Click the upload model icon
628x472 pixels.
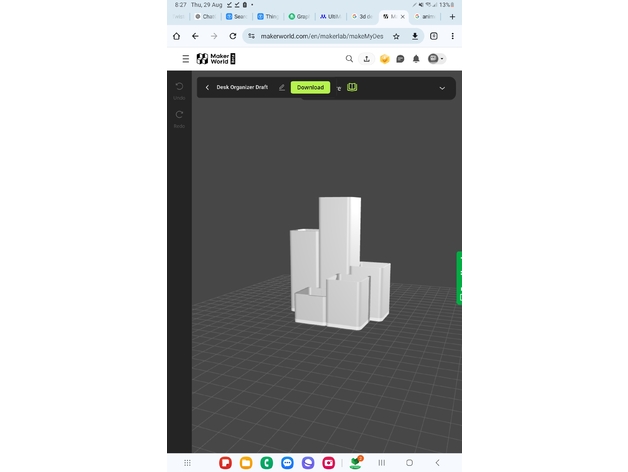coord(366,59)
